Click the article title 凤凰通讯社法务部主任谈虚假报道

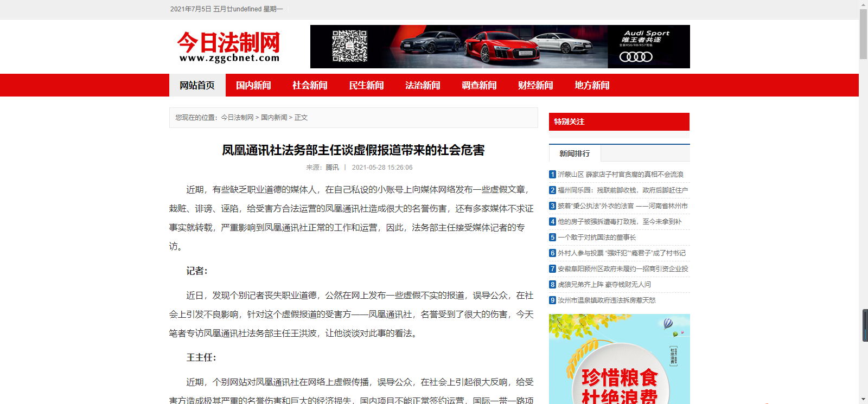point(353,150)
